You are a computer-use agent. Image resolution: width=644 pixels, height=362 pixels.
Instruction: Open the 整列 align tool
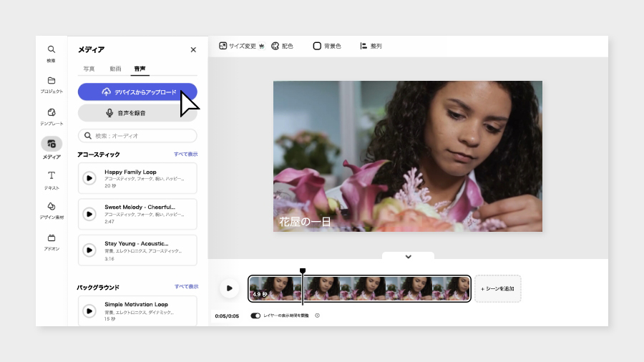tap(371, 46)
